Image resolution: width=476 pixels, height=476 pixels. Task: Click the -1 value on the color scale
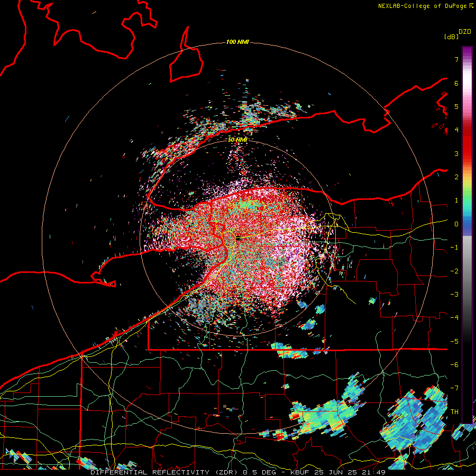454,248
